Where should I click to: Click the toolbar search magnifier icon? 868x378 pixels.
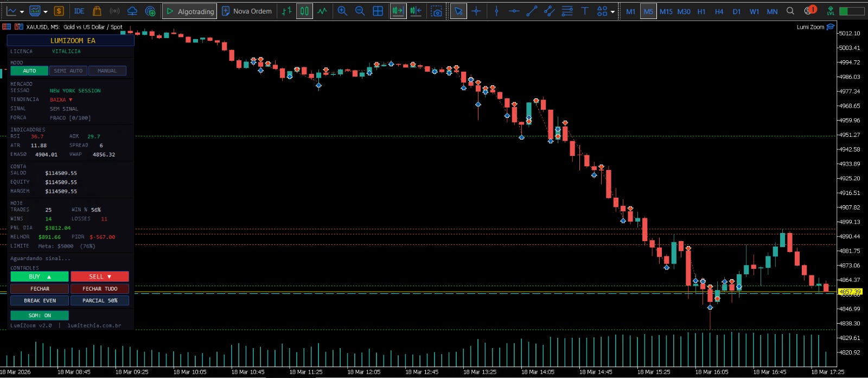[790, 11]
